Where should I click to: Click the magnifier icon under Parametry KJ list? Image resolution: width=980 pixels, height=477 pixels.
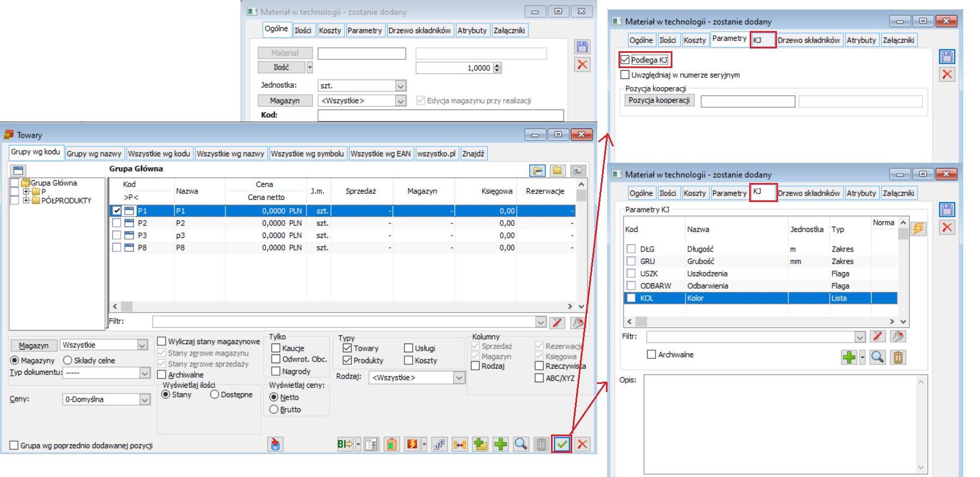[878, 357]
